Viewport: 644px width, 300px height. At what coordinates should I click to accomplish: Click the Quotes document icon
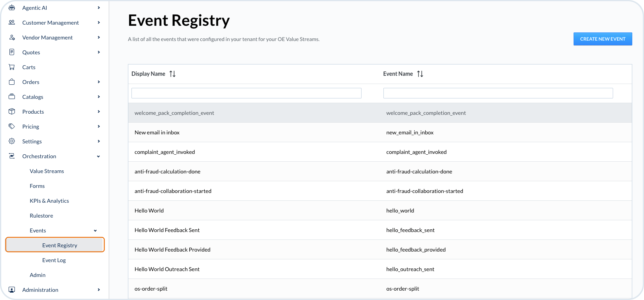(x=12, y=52)
